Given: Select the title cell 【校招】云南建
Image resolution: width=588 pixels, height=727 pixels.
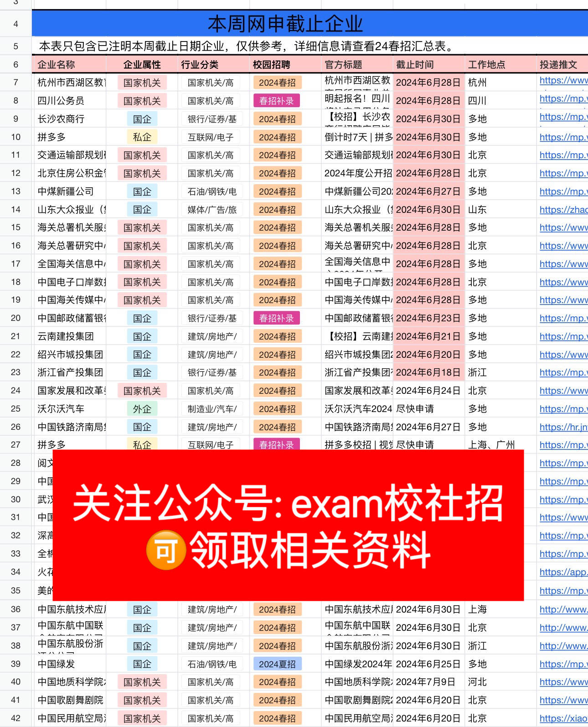Looking at the screenshot, I should point(357,336).
